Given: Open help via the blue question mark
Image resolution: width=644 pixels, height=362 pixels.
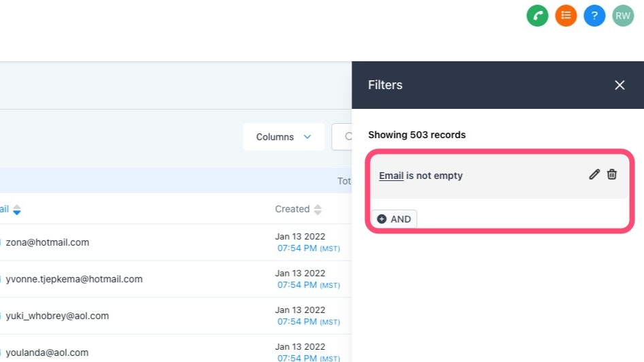Looking at the screenshot, I should tap(594, 16).
